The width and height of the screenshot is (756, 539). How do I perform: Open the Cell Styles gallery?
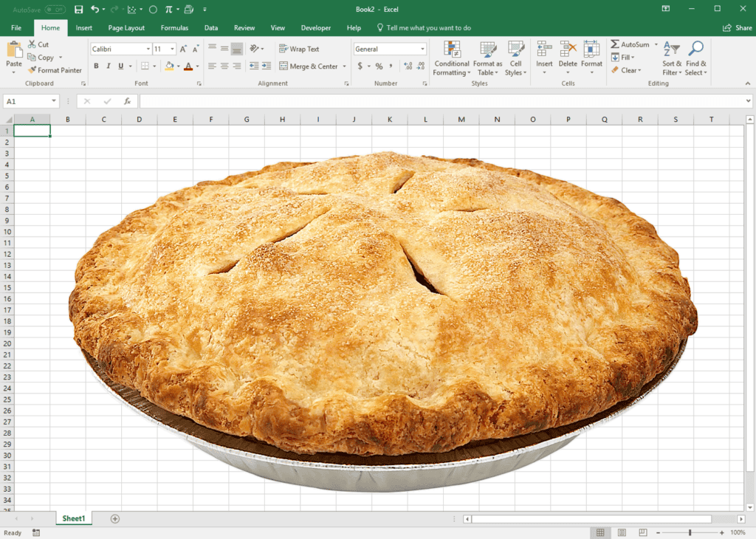[515, 58]
